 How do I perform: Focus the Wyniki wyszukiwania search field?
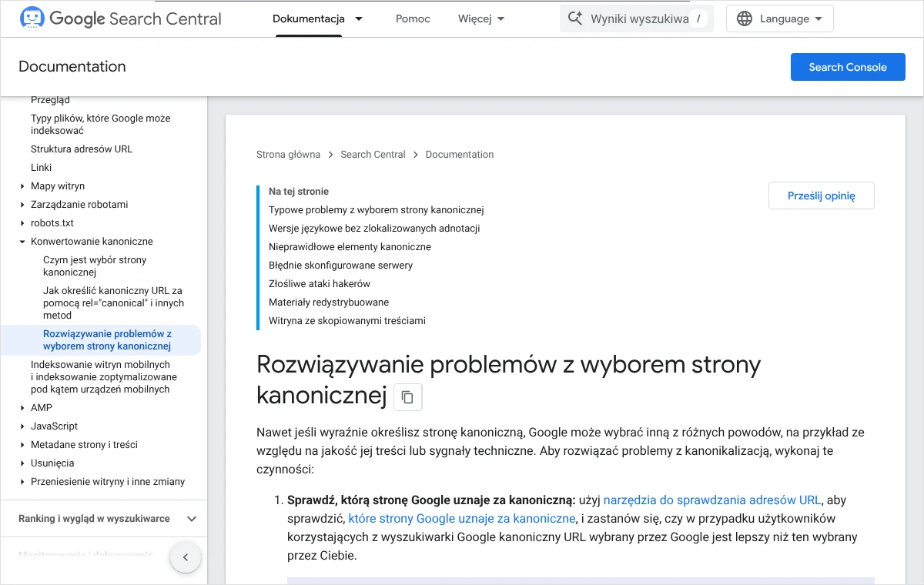pyautogui.click(x=637, y=18)
